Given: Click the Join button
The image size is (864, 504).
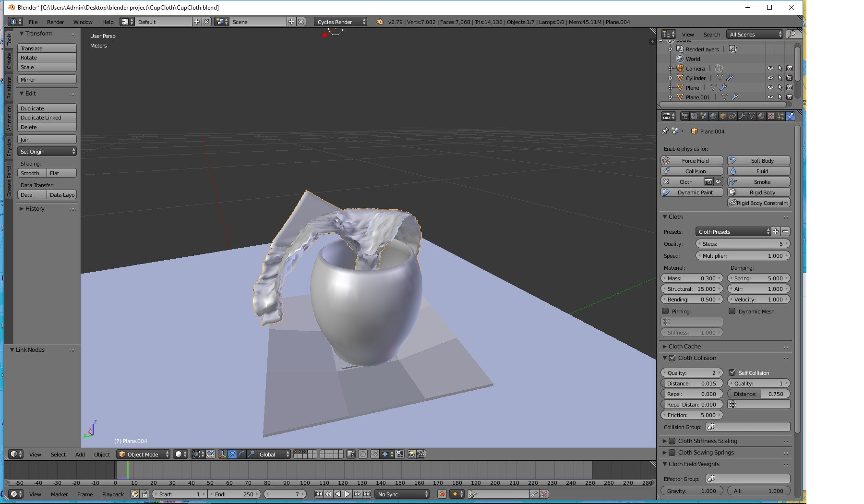Looking at the screenshot, I should [47, 139].
